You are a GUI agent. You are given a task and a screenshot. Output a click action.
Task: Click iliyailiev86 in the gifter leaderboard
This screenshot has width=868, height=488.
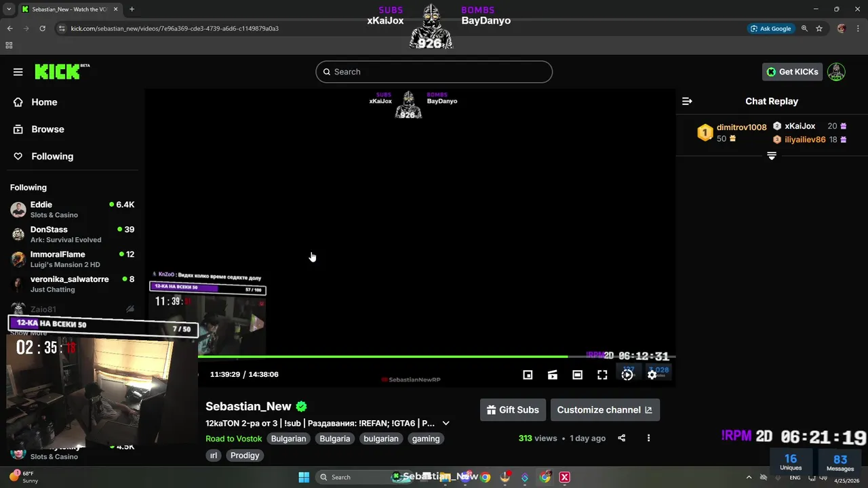point(805,140)
